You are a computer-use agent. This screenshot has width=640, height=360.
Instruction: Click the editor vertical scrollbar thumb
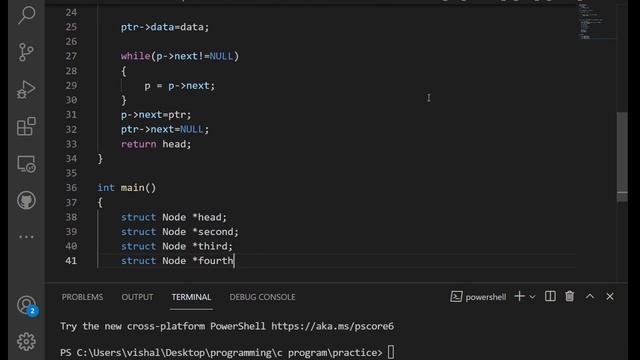tap(622, 156)
